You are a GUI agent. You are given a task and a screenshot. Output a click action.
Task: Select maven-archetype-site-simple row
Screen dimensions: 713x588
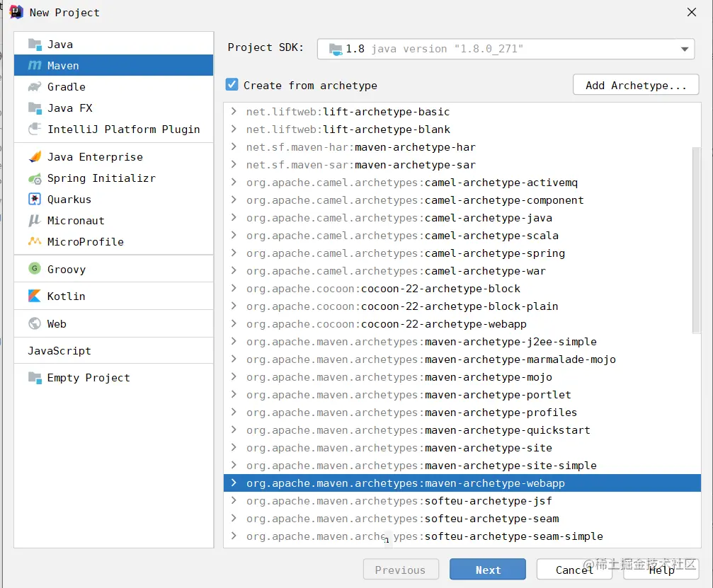(462, 466)
